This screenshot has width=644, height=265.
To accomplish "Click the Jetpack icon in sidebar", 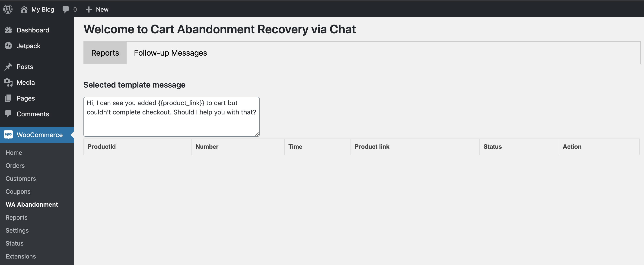I will coord(8,46).
